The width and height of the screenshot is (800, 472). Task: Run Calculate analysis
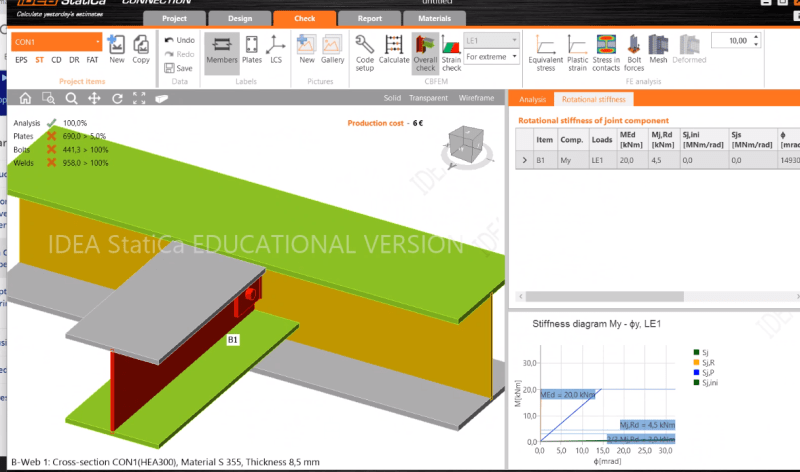(394, 49)
